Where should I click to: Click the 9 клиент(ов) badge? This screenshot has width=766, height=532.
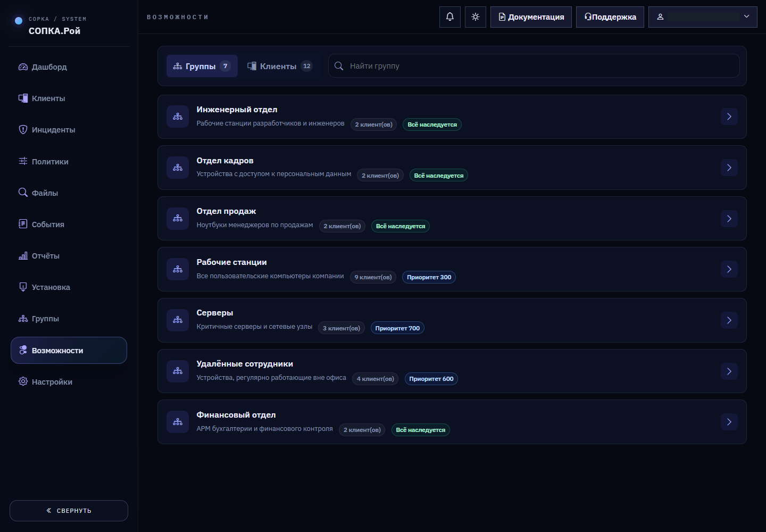[x=373, y=277]
